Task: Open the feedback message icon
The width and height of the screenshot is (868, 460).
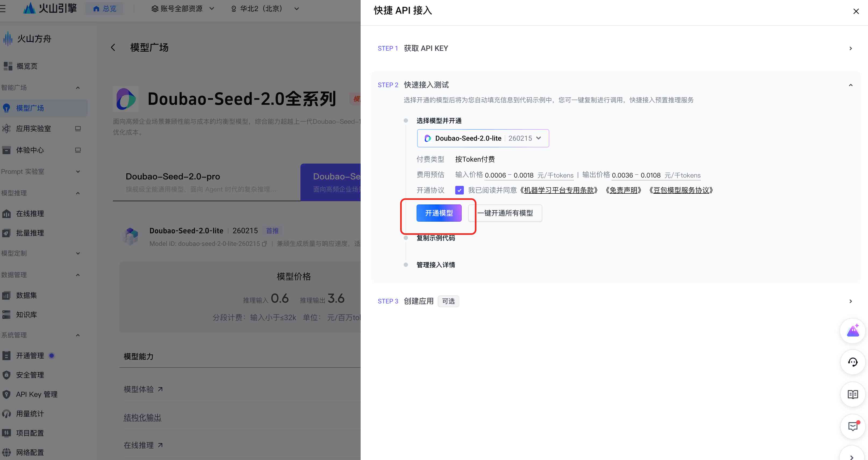Action: (852, 427)
